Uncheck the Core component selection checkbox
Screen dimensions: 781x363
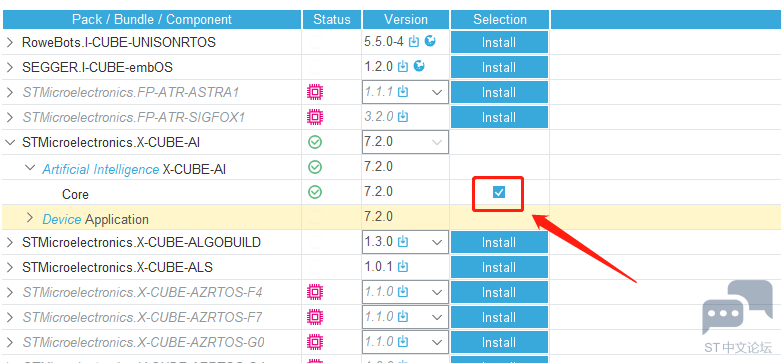(x=499, y=192)
